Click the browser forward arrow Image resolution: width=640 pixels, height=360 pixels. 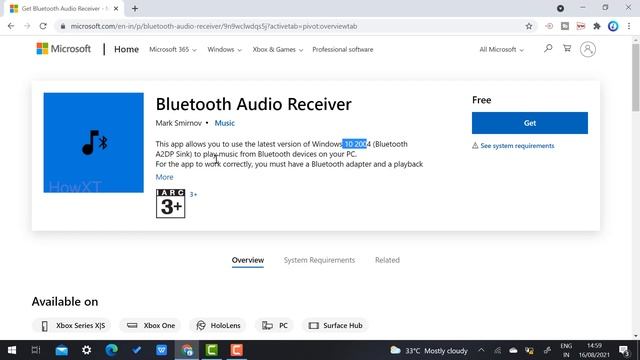pos(27,26)
